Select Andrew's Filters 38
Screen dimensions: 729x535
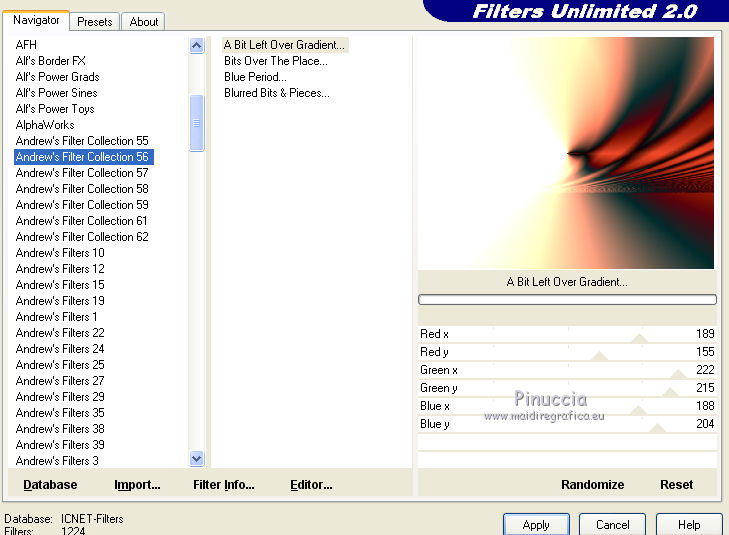tap(60, 429)
